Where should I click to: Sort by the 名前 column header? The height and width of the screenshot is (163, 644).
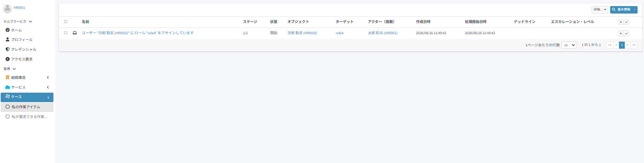[86, 22]
